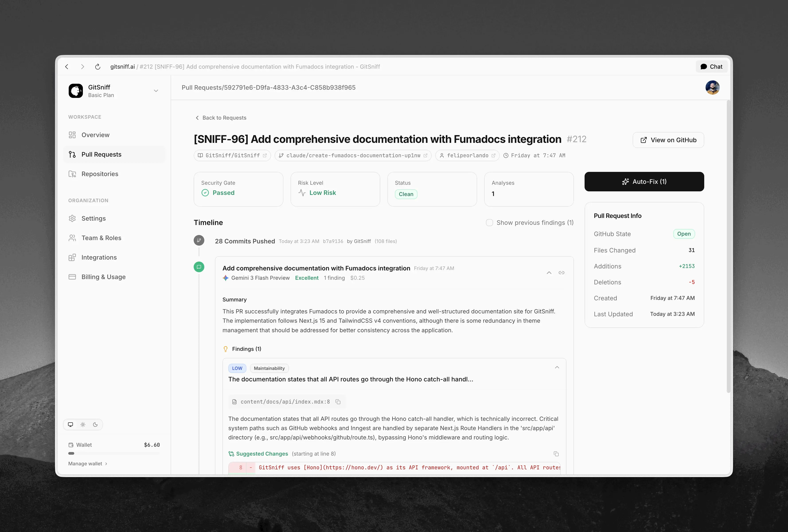Open Integrations from the sidebar
This screenshot has width=788, height=532.
point(99,257)
